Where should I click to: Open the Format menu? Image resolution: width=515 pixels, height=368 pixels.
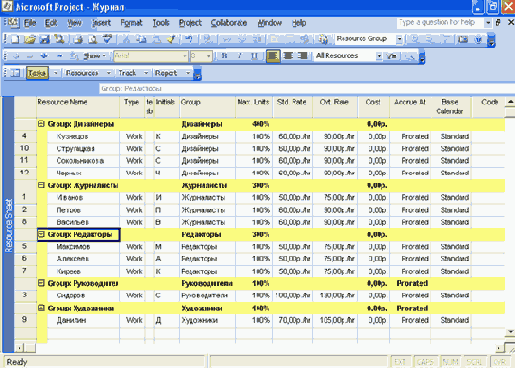point(131,23)
